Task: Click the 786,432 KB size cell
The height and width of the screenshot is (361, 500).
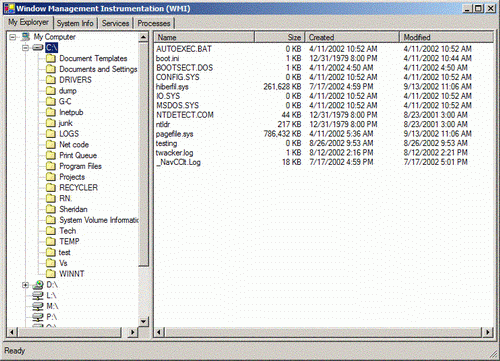Action: [x=282, y=134]
